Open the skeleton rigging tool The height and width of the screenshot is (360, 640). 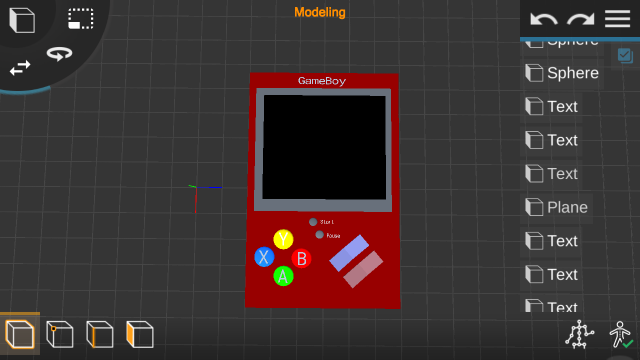tap(579, 334)
